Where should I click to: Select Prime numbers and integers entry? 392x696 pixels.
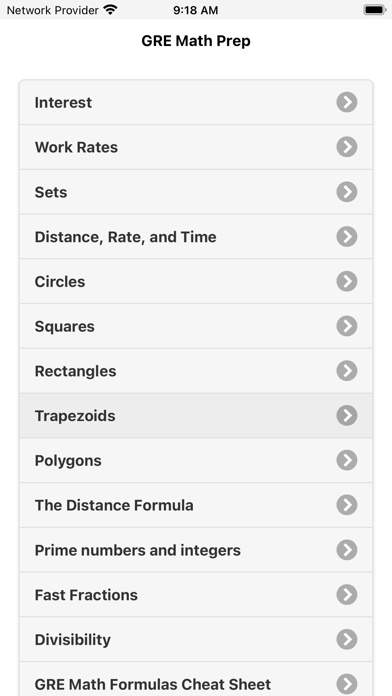[196, 550]
